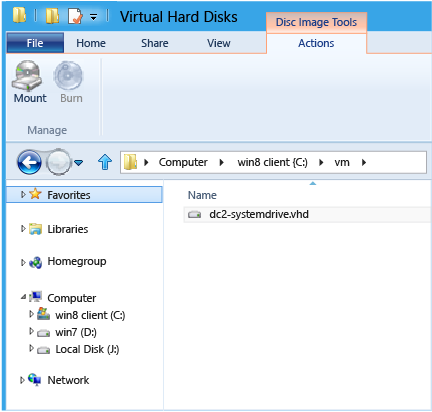
Task: Select win7 (D:) in tree
Action: point(76,332)
